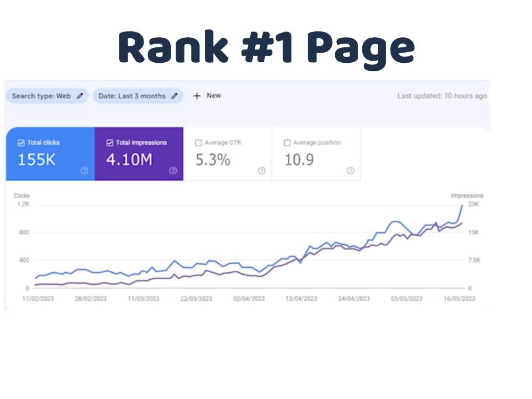532x399 pixels.
Task: Click the 15K impressions axis value
Action: (x=473, y=232)
